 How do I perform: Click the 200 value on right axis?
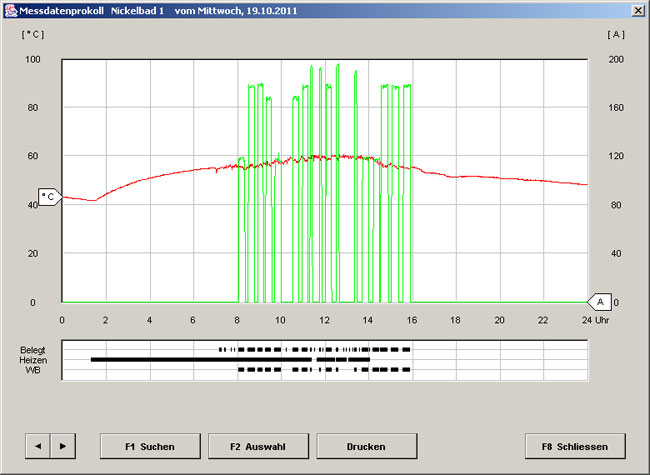(x=616, y=59)
